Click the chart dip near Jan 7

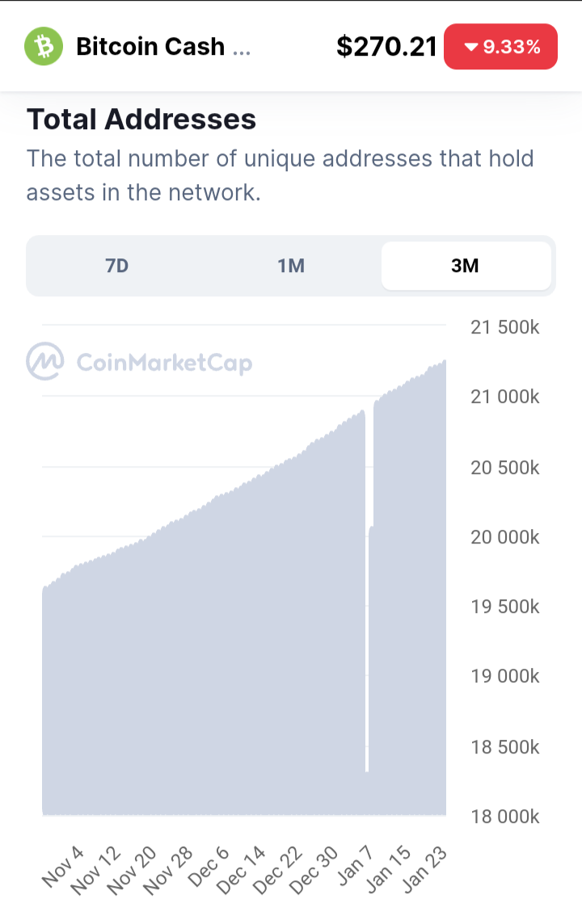click(367, 766)
